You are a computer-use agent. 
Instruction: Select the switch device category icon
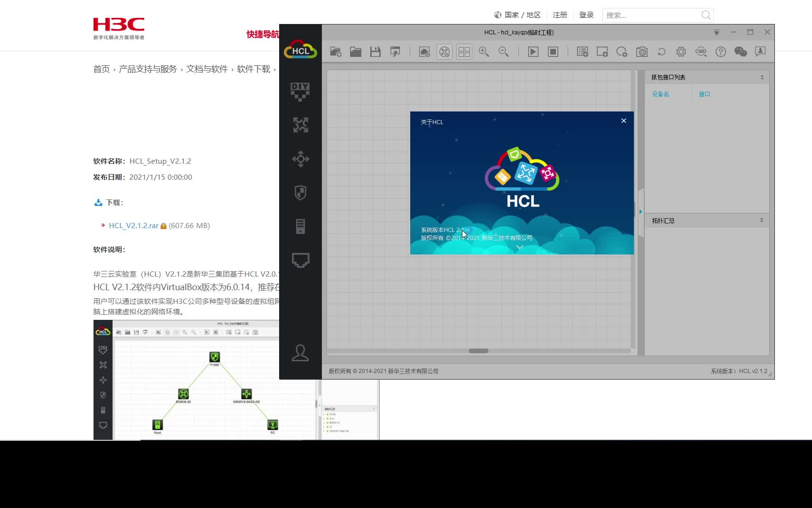point(300,159)
